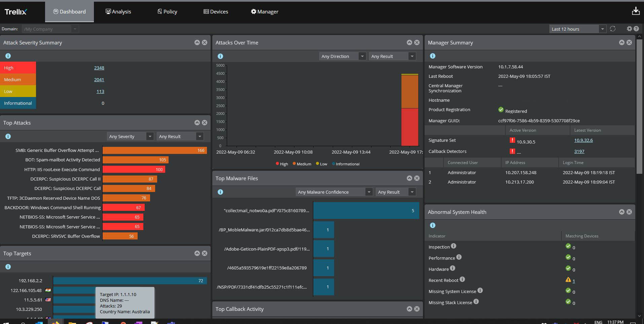Click the info tooltip beside Recent Reboot indicator
Image resolution: width=644 pixels, height=324 pixels.
pyautogui.click(x=463, y=280)
